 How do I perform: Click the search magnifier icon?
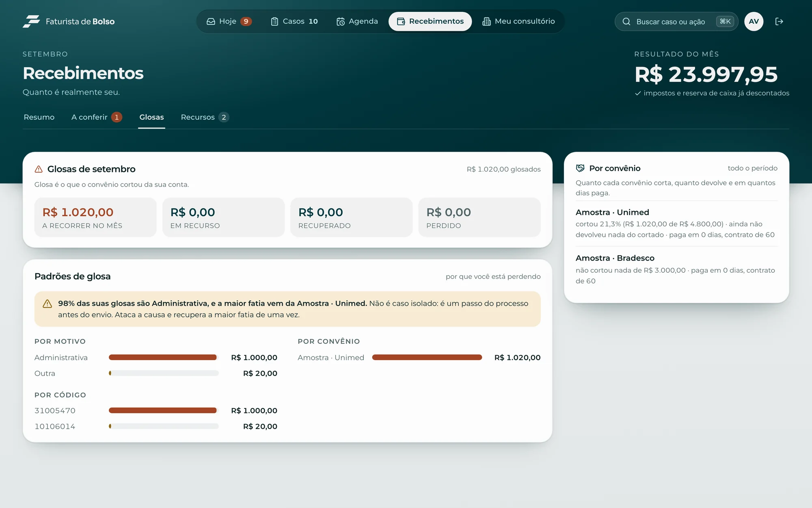coord(626,22)
